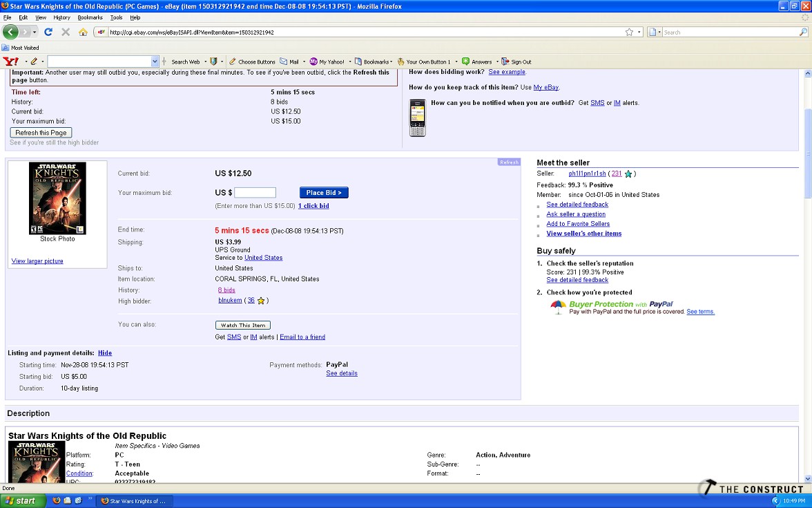The width and height of the screenshot is (812, 508).
Task: Open the Tools menu
Action: 117,18
